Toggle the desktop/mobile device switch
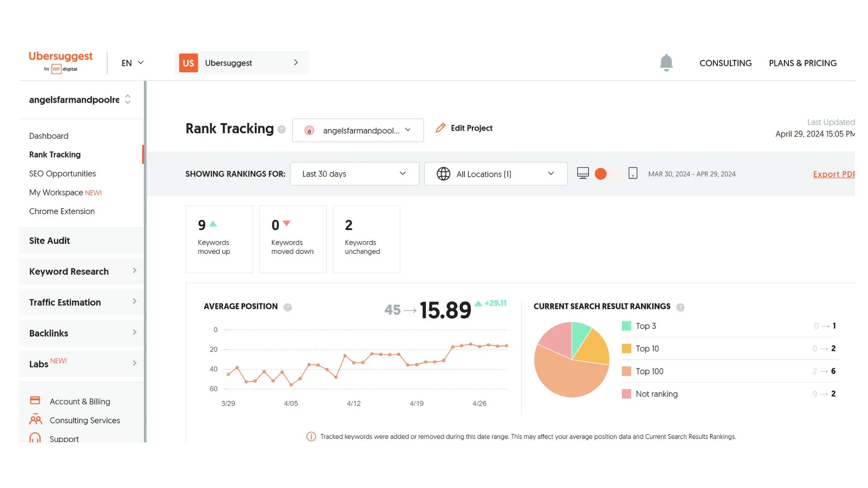 [606, 174]
